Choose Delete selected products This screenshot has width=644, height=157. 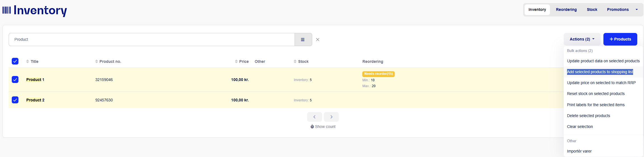click(x=603, y=116)
